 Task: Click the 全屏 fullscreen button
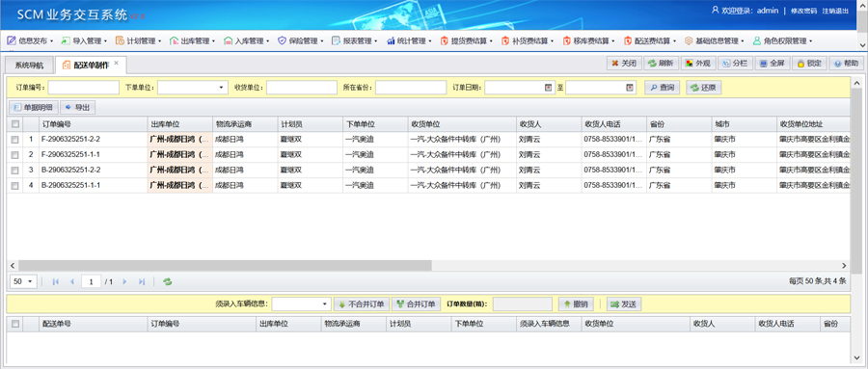coord(772,63)
